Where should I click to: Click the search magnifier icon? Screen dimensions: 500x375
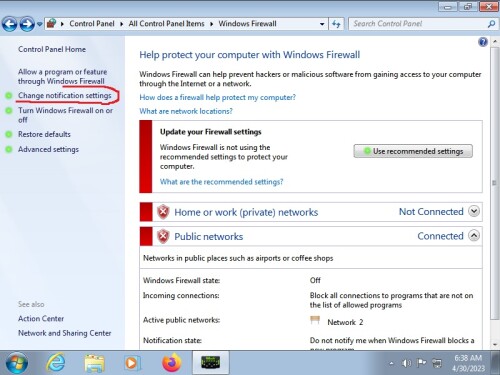point(491,24)
